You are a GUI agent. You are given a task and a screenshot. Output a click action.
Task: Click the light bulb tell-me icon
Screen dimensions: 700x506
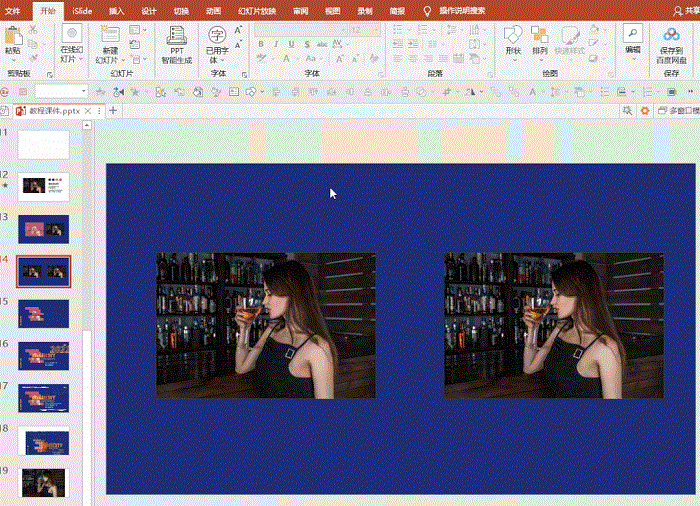click(427, 11)
